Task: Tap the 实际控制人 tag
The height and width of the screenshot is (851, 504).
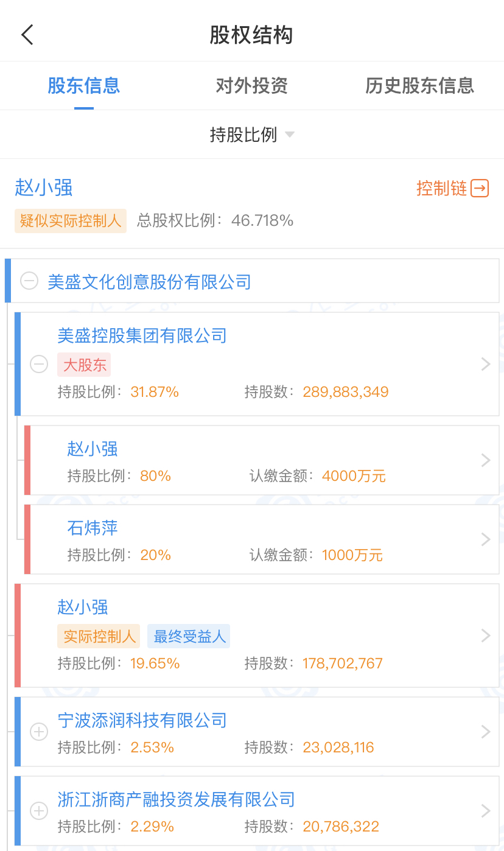Action: (99, 637)
